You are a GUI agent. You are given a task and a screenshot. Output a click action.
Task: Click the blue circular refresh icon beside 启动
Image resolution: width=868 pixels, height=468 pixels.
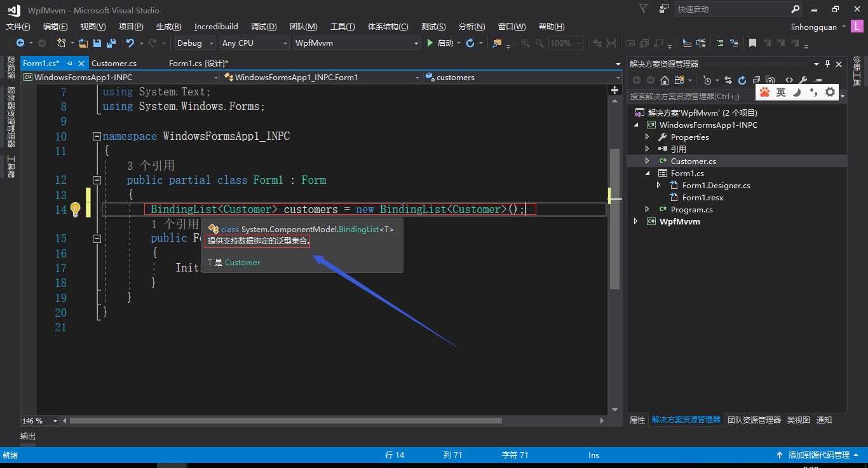[470, 43]
